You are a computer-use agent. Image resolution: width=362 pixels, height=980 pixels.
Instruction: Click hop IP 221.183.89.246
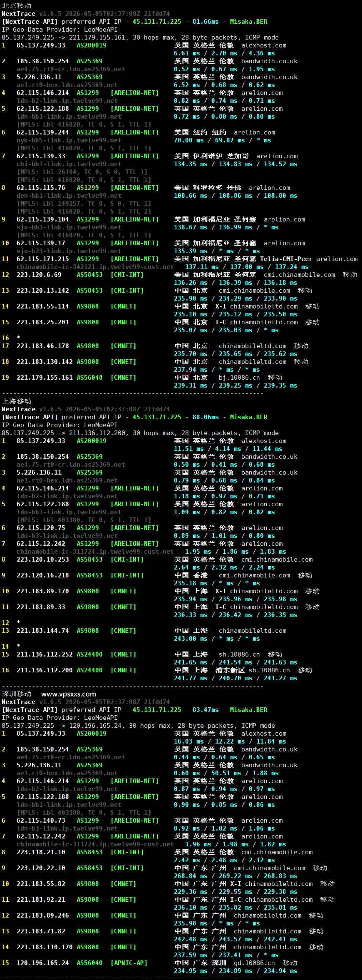(43, 915)
